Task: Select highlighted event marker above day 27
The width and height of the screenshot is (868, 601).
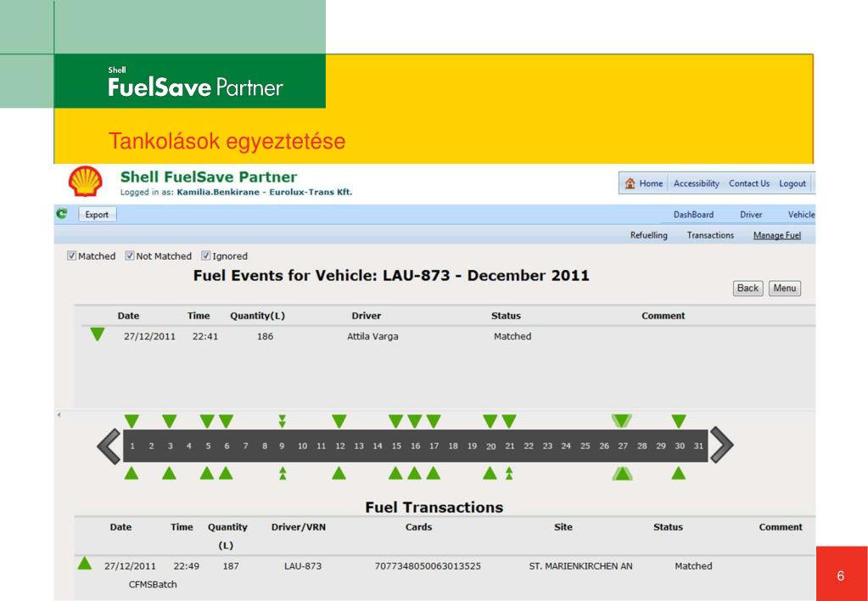Action: pos(622,421)
